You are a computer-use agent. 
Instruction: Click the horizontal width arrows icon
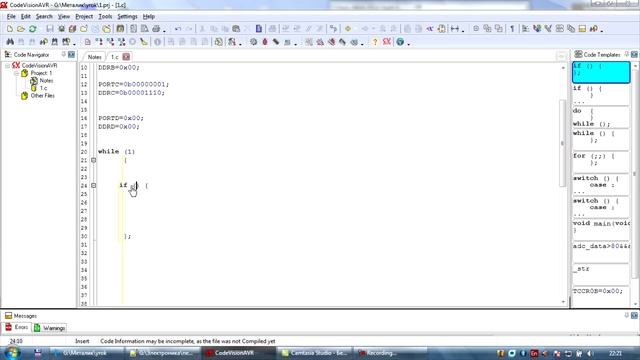[455, 29]
